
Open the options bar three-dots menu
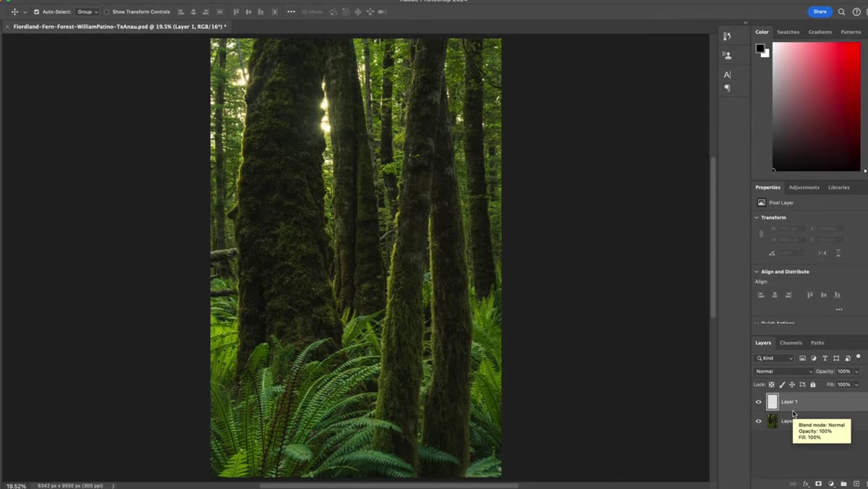coord(291,12)
